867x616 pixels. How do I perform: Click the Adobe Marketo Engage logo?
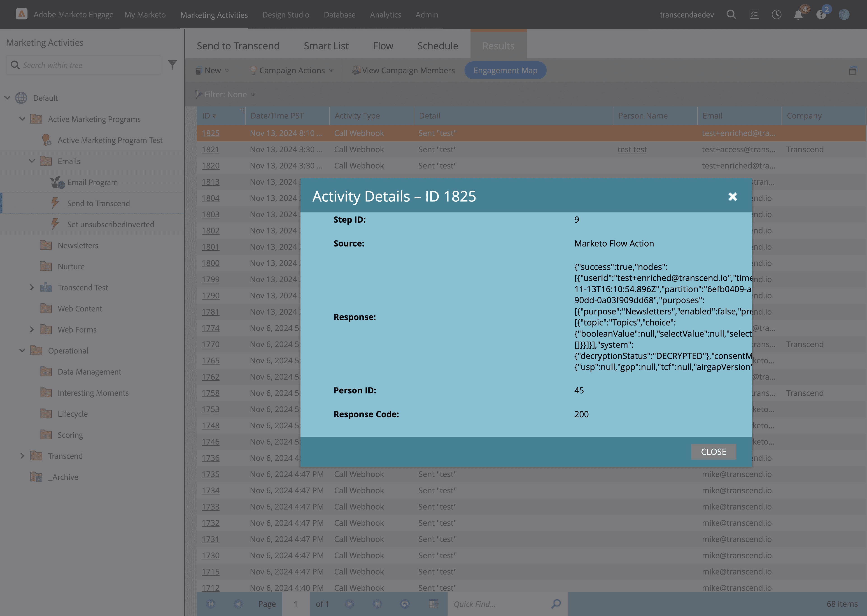click(22, 14)
